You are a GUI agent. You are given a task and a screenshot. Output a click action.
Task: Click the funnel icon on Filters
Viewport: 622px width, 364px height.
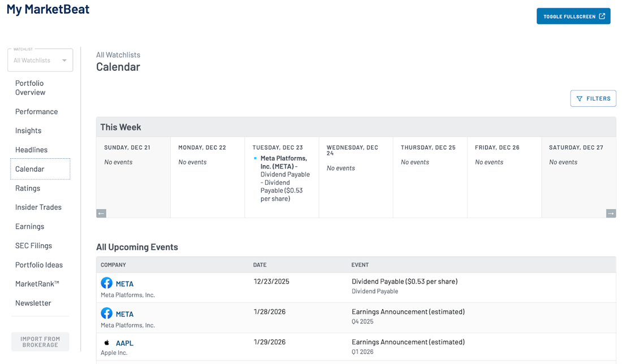pos(579,98)
